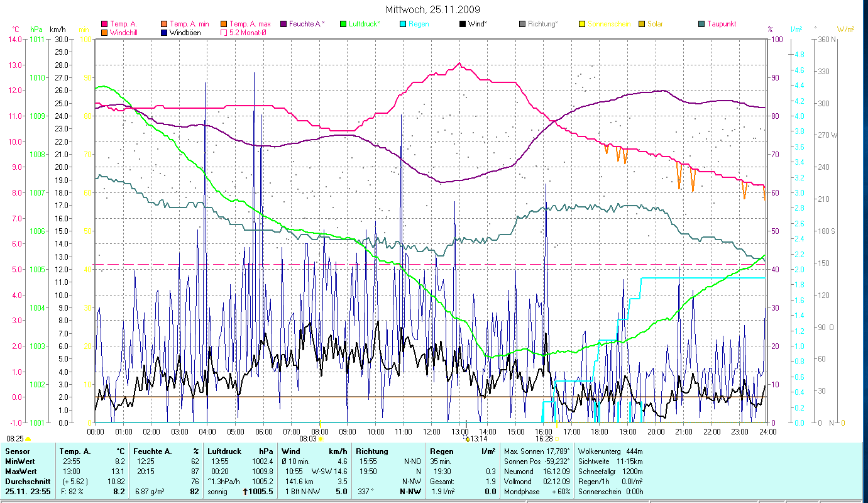Click the 12:00 label on the time axis
The width and height of the screenshot is (868, 503).
coord(432,432)
